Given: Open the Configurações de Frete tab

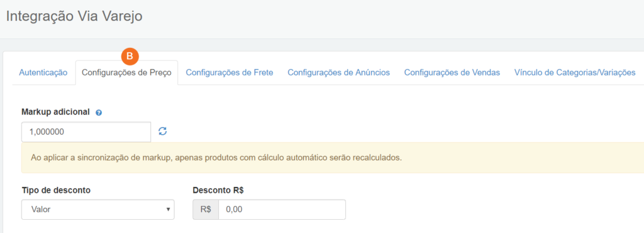Looking at the screenshot, I should tap(230, 73).
